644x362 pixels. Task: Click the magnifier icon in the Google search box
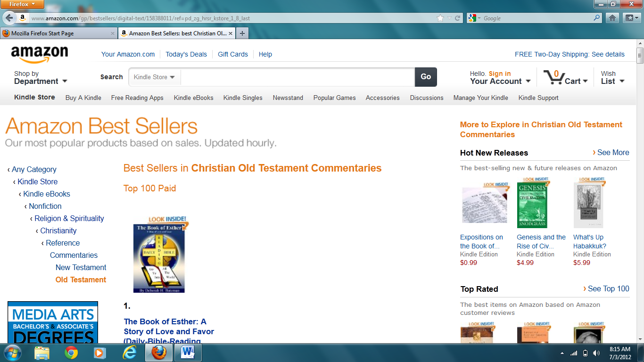click(597, 18)
